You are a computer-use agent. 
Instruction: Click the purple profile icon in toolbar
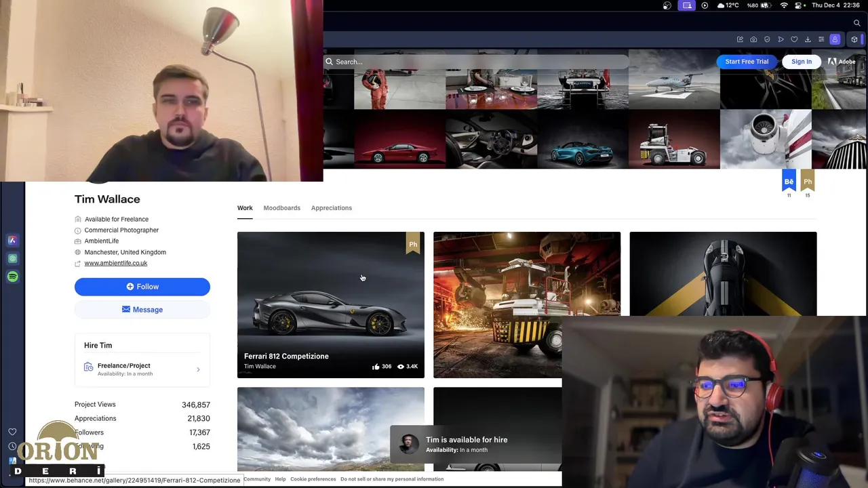[x=835, y=39]
